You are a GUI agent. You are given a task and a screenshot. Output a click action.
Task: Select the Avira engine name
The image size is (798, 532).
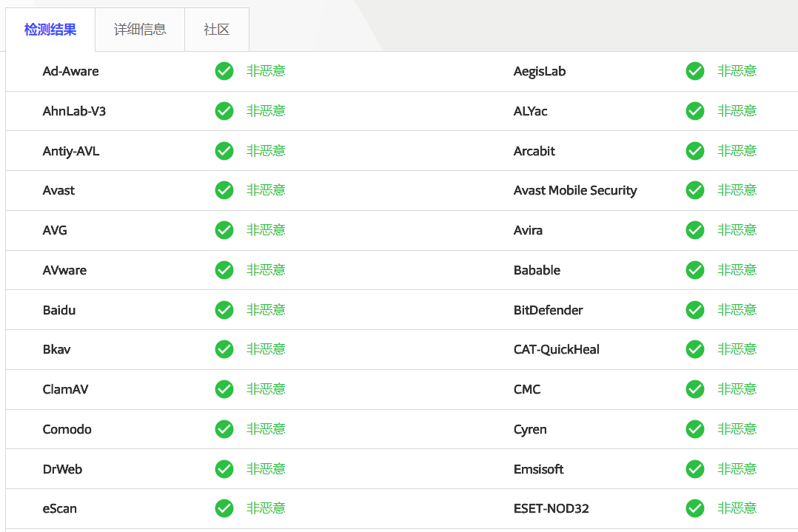coord(528,230)
